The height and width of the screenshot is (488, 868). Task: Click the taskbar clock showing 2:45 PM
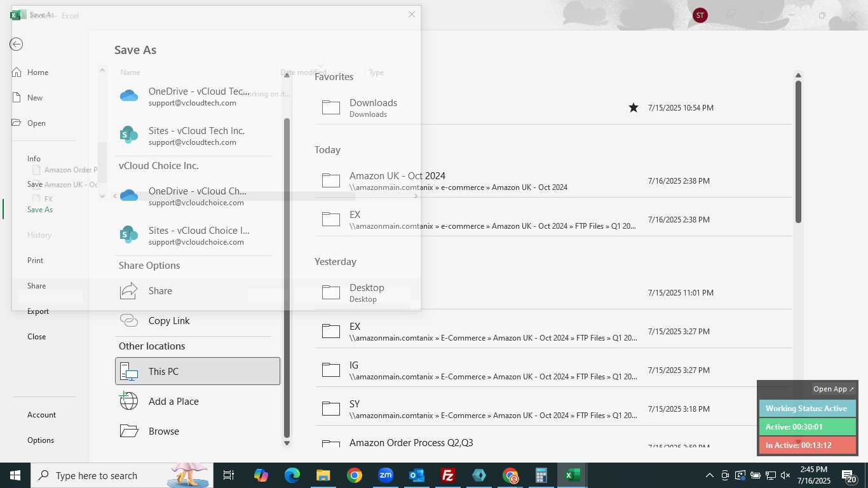point(815,475)
